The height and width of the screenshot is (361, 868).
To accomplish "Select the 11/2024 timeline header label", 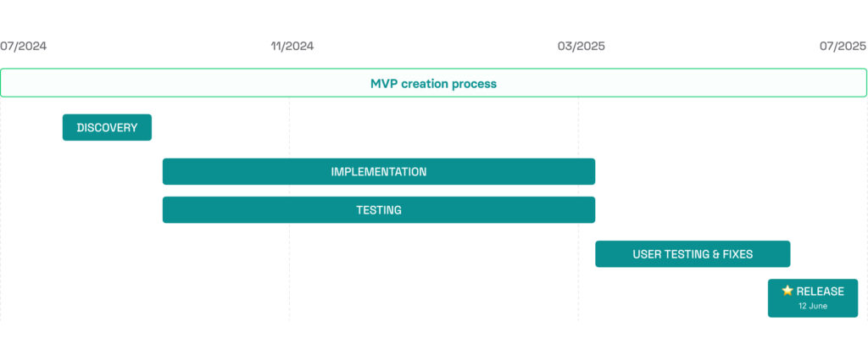I will 292,46.
